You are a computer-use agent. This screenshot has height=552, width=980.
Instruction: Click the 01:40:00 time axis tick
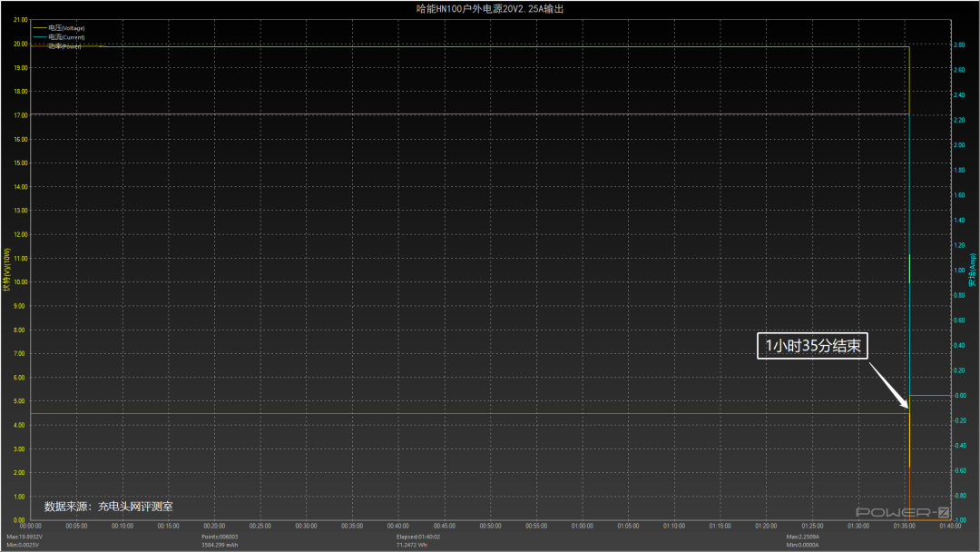[950, 527]
